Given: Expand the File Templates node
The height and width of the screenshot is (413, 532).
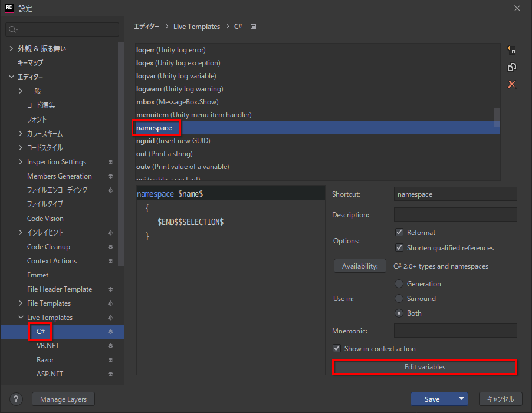Looking at the screenshot, I should (x=21, y=303).
